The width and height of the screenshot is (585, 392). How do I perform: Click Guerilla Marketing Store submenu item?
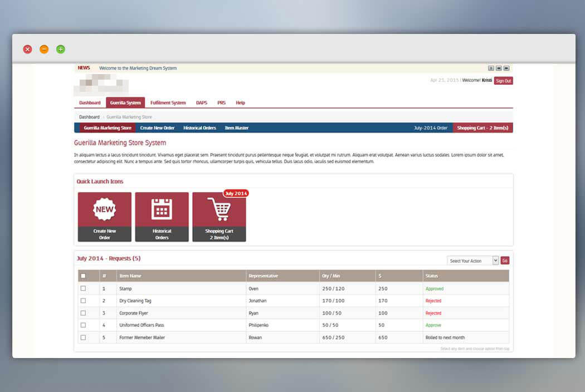pyautogui.click(x=108, y=128)
